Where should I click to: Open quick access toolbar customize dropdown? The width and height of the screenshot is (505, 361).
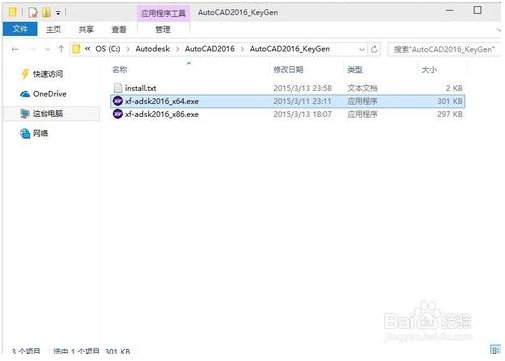[x=58, y=13]
